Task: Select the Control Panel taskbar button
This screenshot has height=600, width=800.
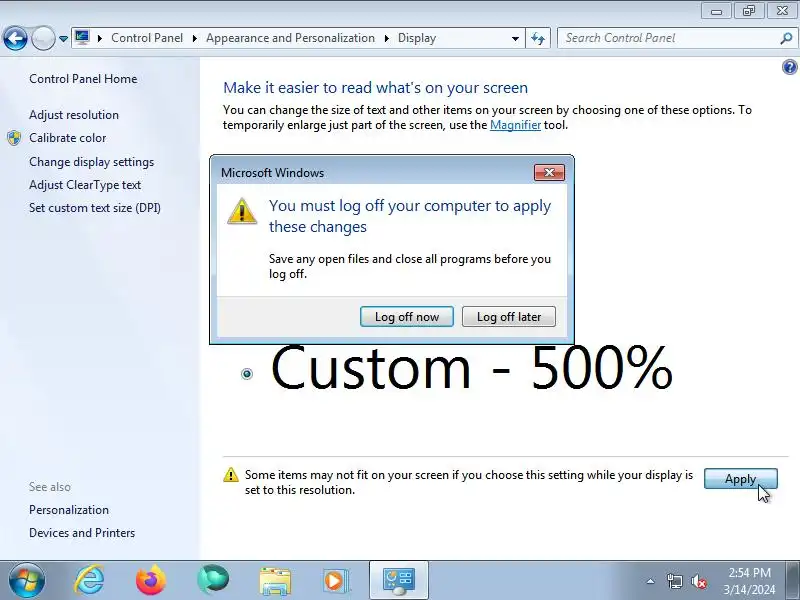Action: click(399, 581)
